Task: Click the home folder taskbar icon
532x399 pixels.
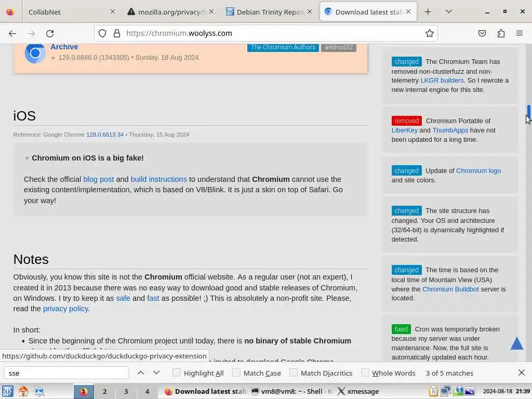Action: (x=23, y=391)
